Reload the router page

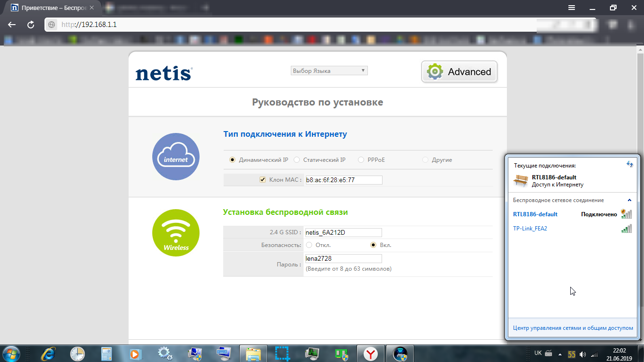31,25
